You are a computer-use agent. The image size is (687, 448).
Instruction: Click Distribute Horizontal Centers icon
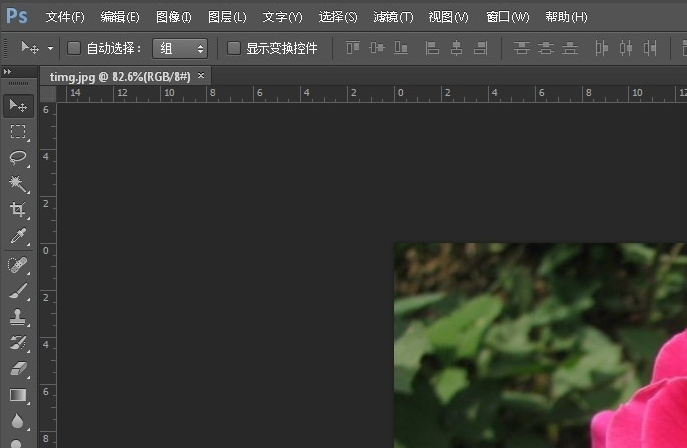pyautogui.click(x=626, y=48)
